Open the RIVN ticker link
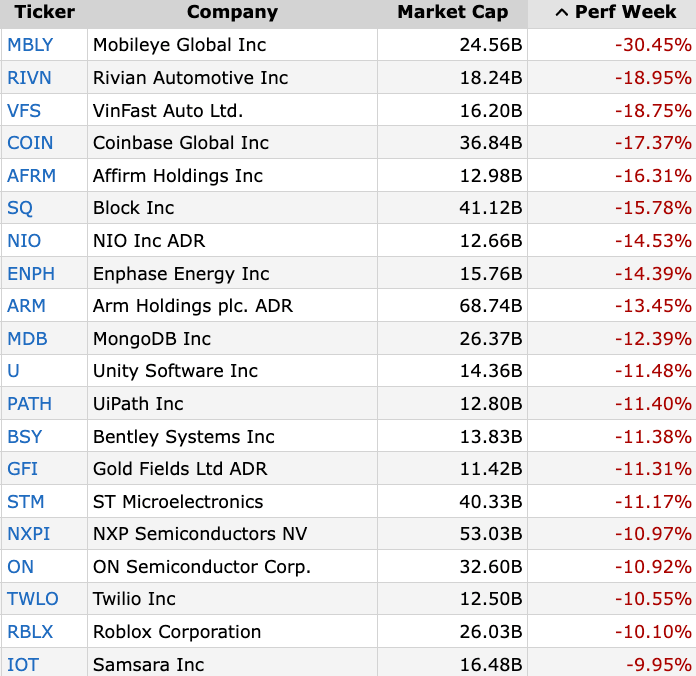The width and height of the screenshot is (696, 676). pos(29,78)
